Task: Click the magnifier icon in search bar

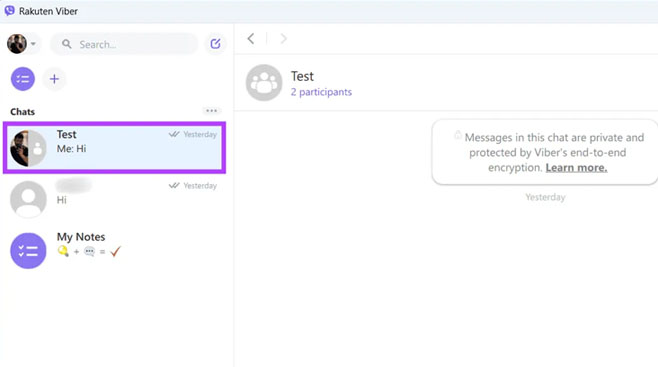Action: [x=66, y=44]
